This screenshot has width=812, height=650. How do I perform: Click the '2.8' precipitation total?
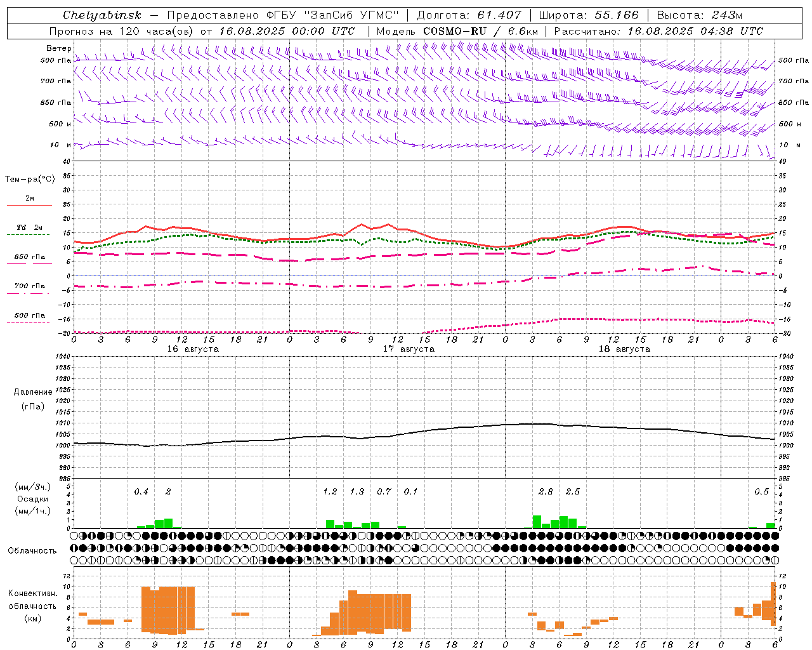(x=546, y=492)
